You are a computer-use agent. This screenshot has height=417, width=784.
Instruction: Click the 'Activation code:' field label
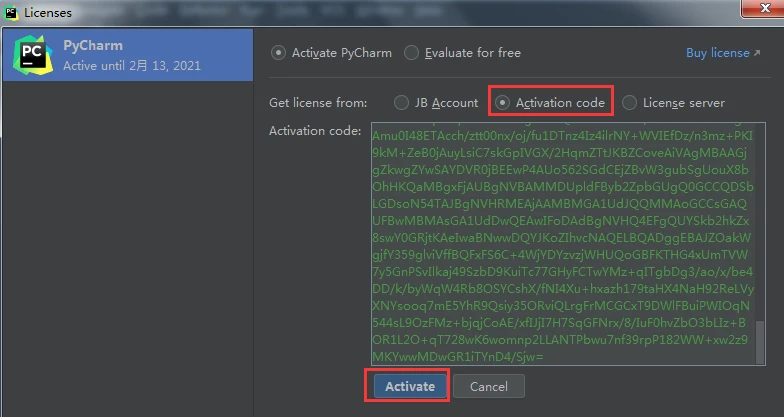click(315, 131)
